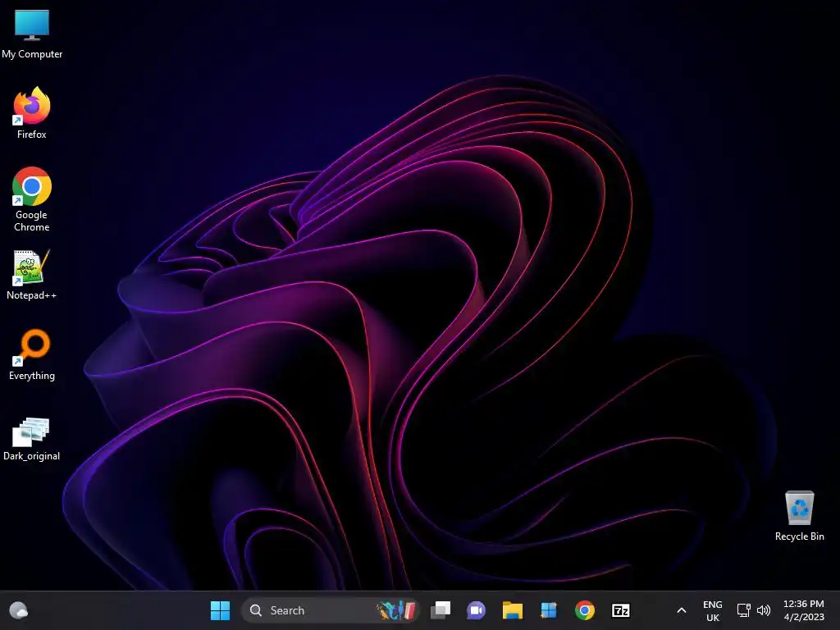
Task: Select the Everything search shortcut icon
Action: point(32,354)
